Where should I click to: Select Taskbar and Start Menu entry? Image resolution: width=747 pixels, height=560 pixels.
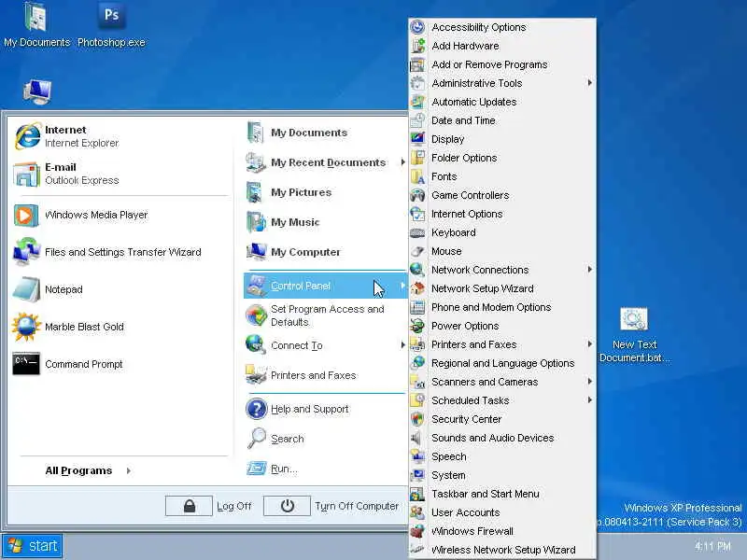click(x=502, y=494)
